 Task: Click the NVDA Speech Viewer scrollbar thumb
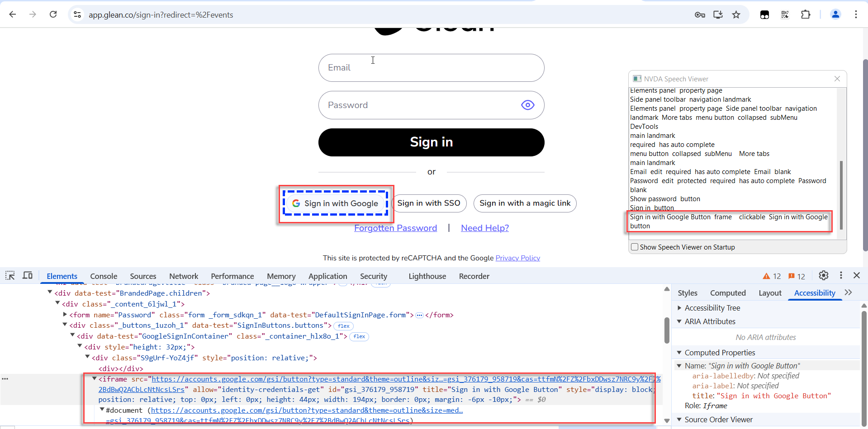point(841,194)
